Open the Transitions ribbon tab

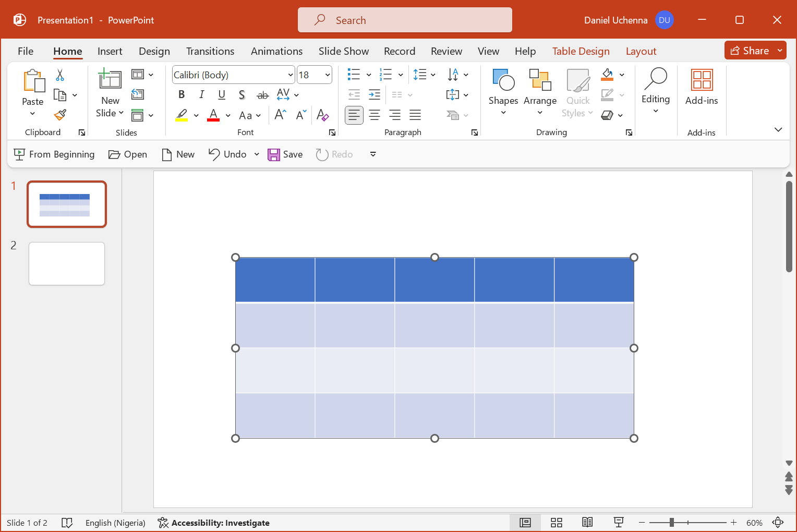click(210, 51)
